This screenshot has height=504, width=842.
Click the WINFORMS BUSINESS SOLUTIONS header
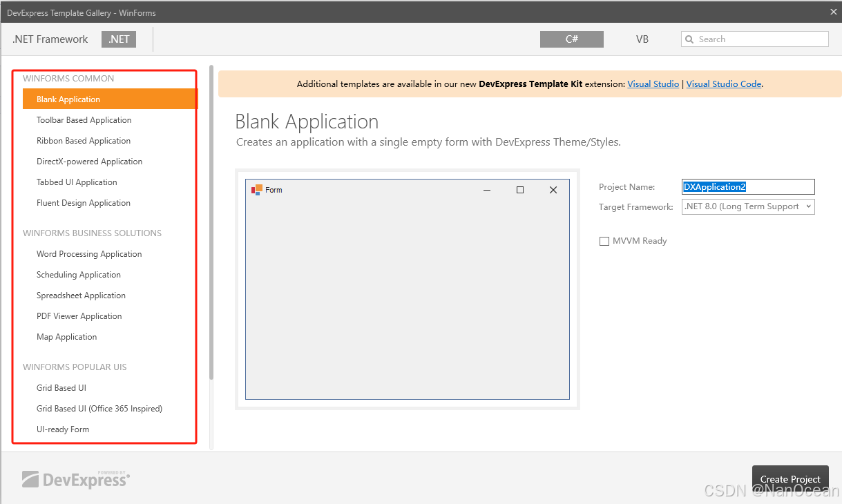point(92,233)
